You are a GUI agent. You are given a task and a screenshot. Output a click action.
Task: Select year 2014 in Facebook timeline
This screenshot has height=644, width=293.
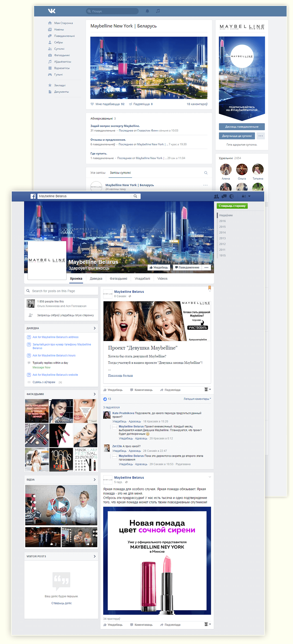click(x=222, y=233)
